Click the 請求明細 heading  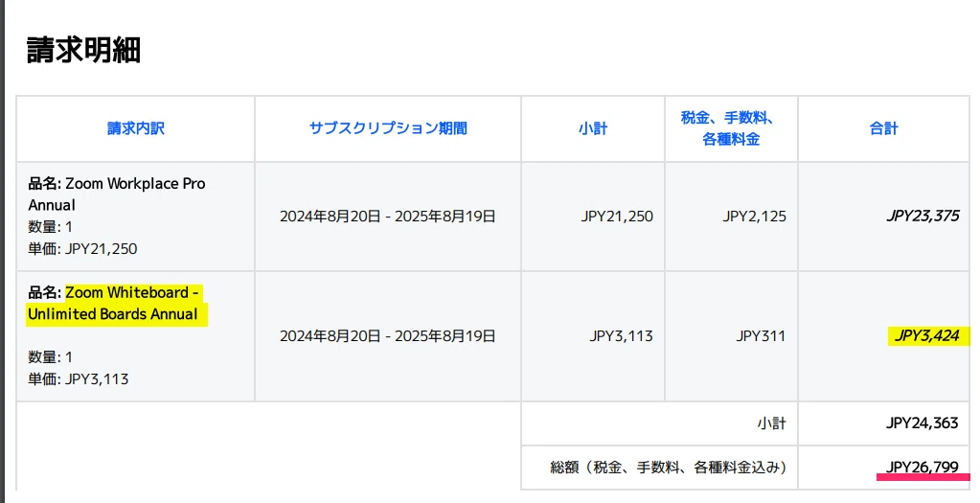pos(83,50)
